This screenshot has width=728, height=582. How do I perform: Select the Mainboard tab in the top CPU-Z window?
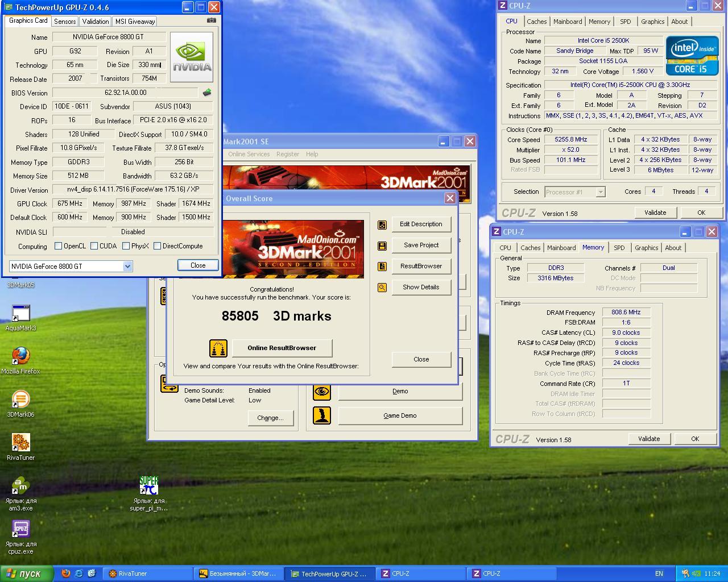[568, 22]
